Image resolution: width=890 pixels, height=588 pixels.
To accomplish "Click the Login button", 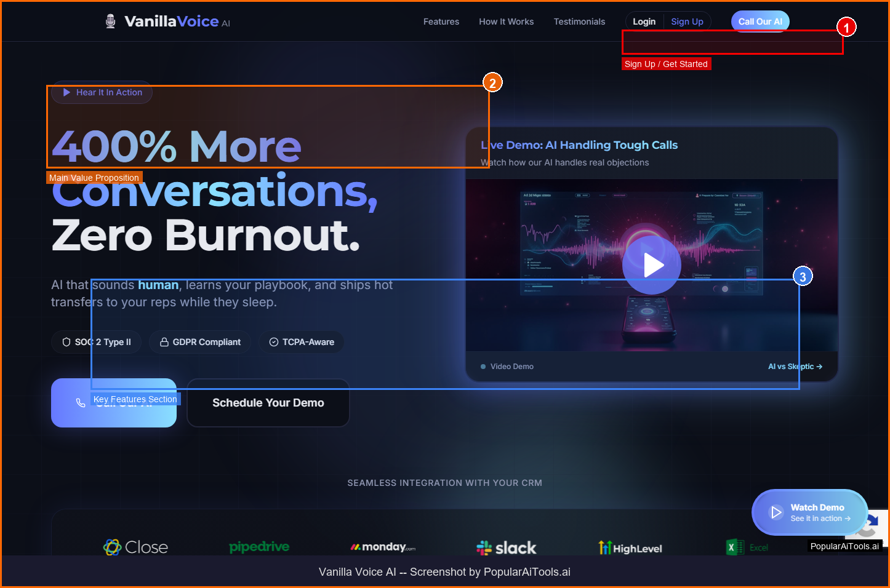I will pos(644,22).
